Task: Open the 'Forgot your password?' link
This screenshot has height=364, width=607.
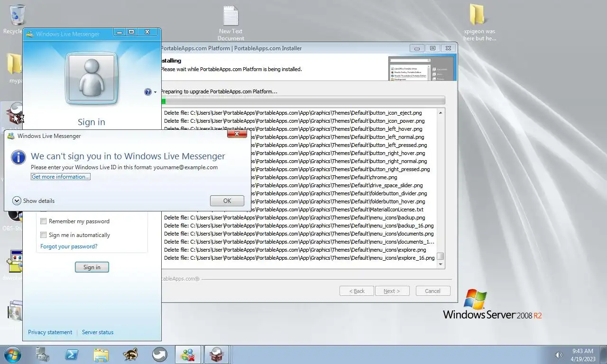Action: tap(69, 246)
